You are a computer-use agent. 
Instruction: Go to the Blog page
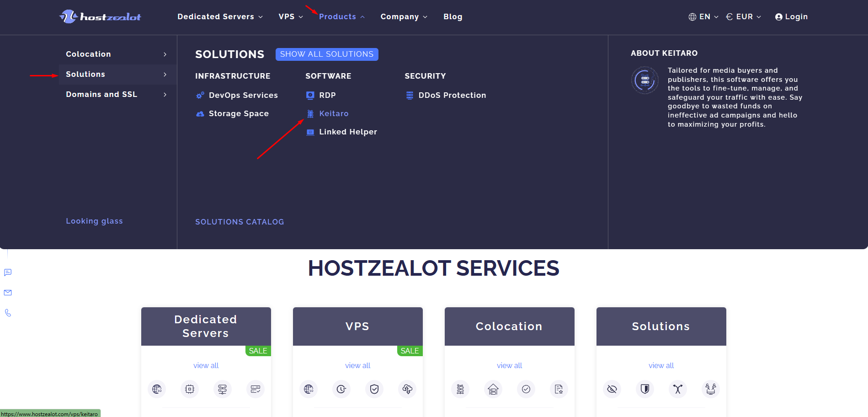[x=453, y=16]
